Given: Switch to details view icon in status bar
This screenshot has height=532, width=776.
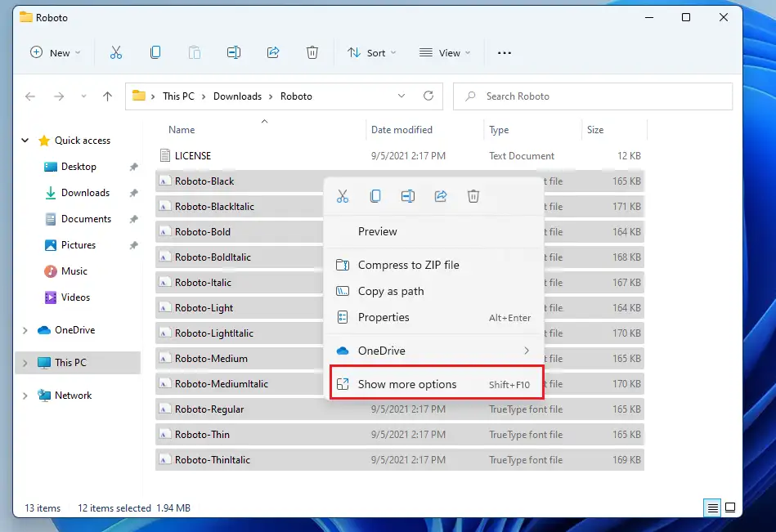Looking at the screenshot, I should click(x=713, y=507).
